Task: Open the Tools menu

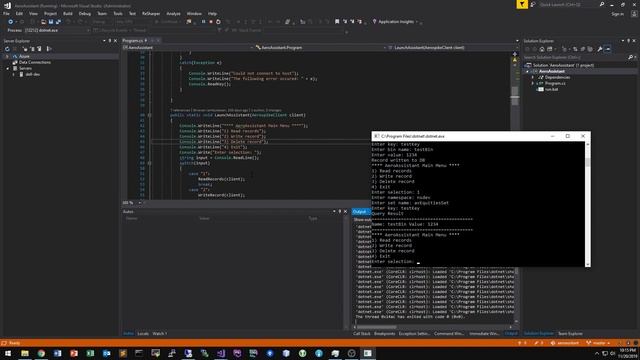Action: pyautogui.click(x=118, y=13)
